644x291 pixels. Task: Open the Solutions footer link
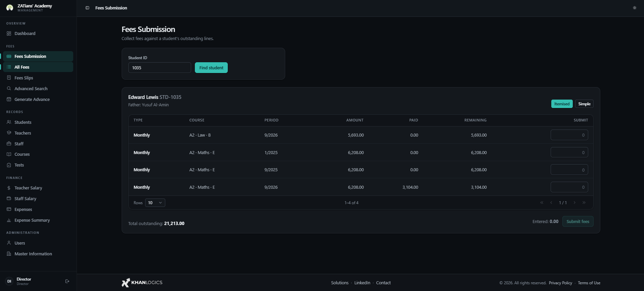point(340,283)
